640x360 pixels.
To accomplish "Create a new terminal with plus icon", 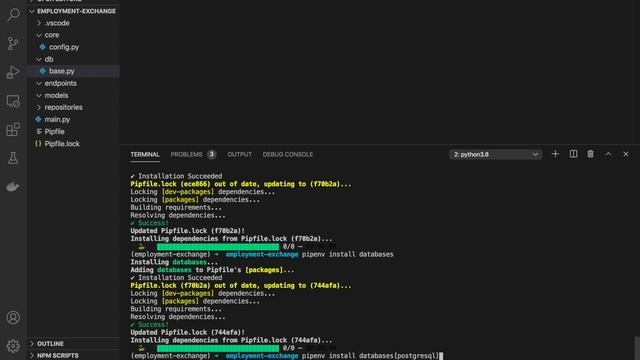I will point(555,154).
